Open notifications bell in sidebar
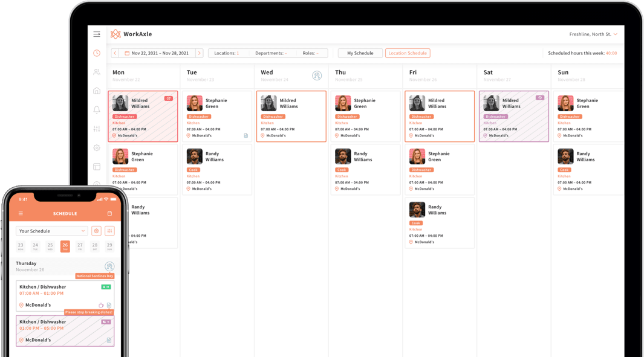The height and width of the screenshot is (357, 644). coord(97,110)
